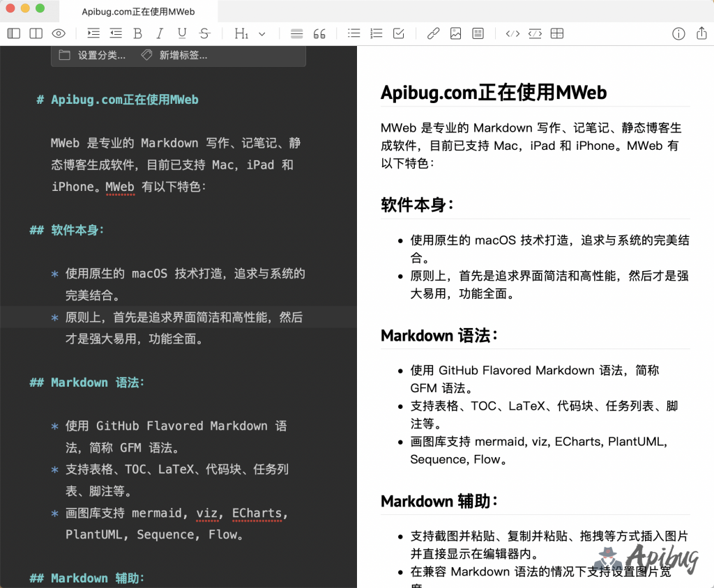Increase indent of the line

tap(93, 33)
